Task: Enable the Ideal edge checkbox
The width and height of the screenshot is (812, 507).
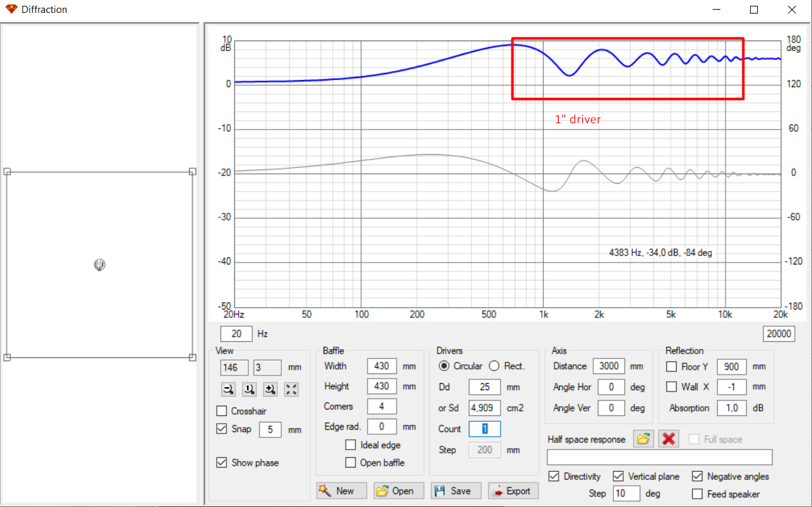Action: coord(351,445)
